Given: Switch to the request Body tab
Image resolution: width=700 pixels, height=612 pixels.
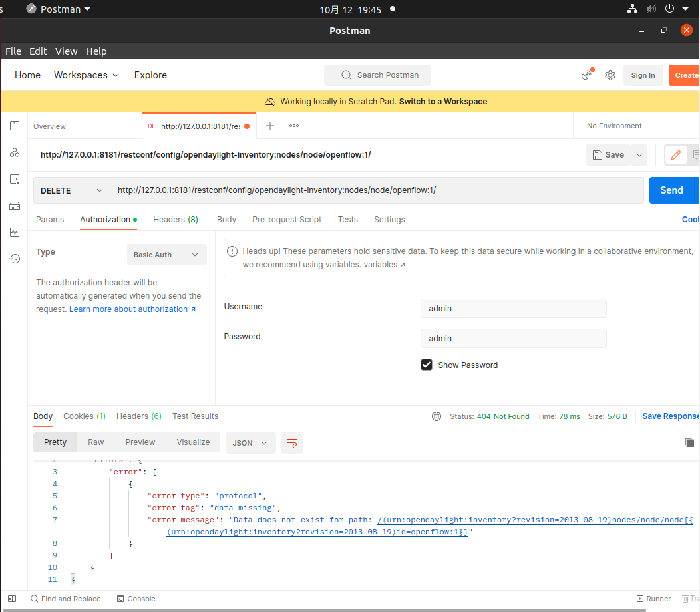Looking at the screenshot, I should tap(226, 219).
